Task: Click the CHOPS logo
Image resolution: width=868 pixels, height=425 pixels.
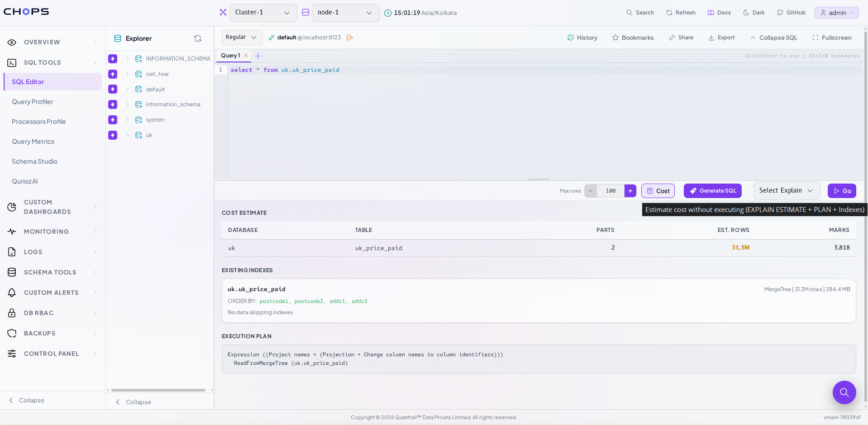Action: 26,12
